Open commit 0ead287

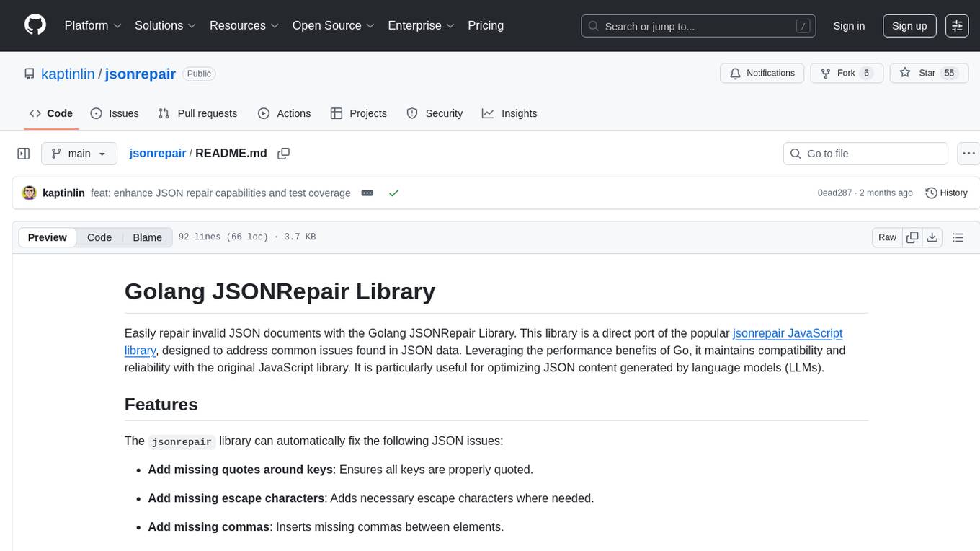(834, 193)
